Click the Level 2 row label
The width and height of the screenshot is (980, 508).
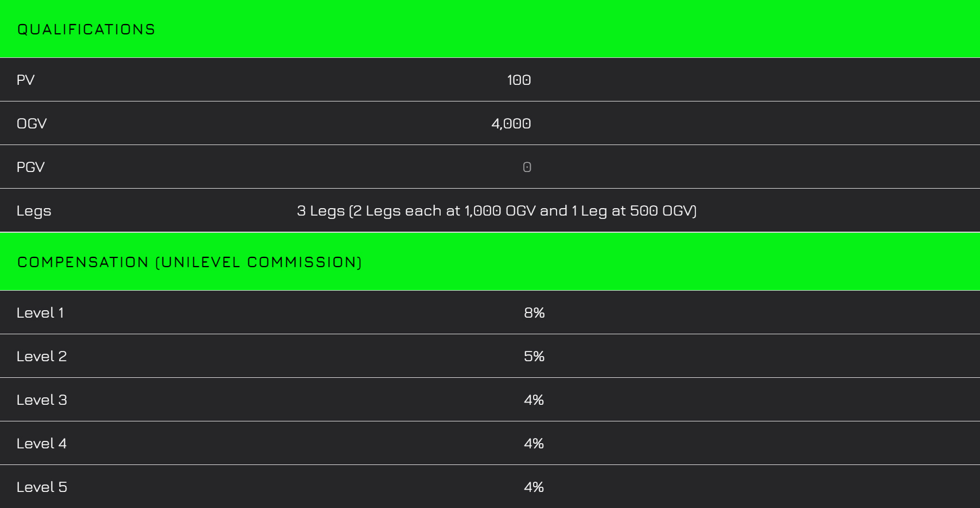tap(41, 356)
